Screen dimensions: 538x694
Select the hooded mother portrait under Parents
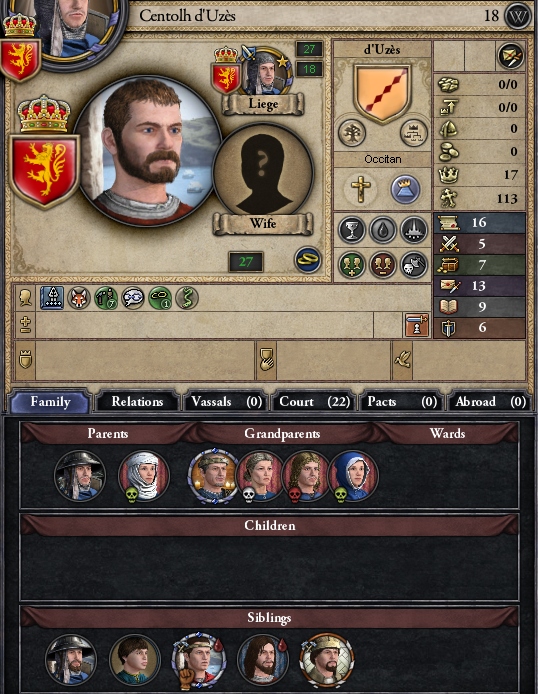(x=144, y=476)
